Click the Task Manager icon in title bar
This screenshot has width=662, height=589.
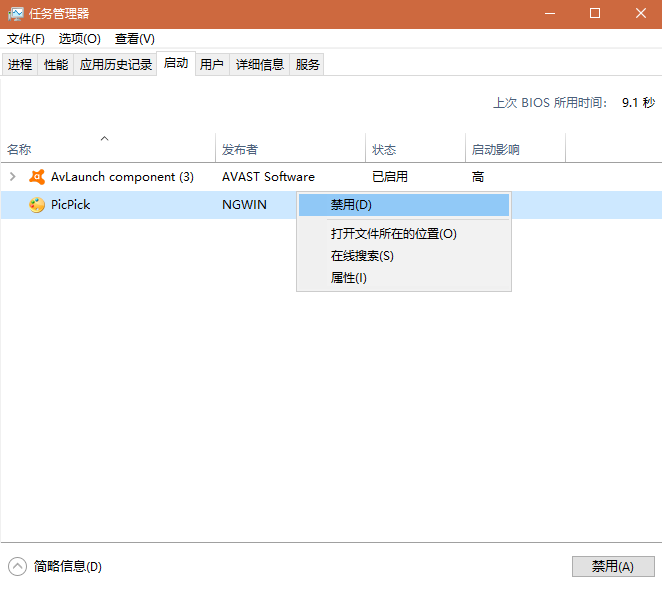click(16, 14)
